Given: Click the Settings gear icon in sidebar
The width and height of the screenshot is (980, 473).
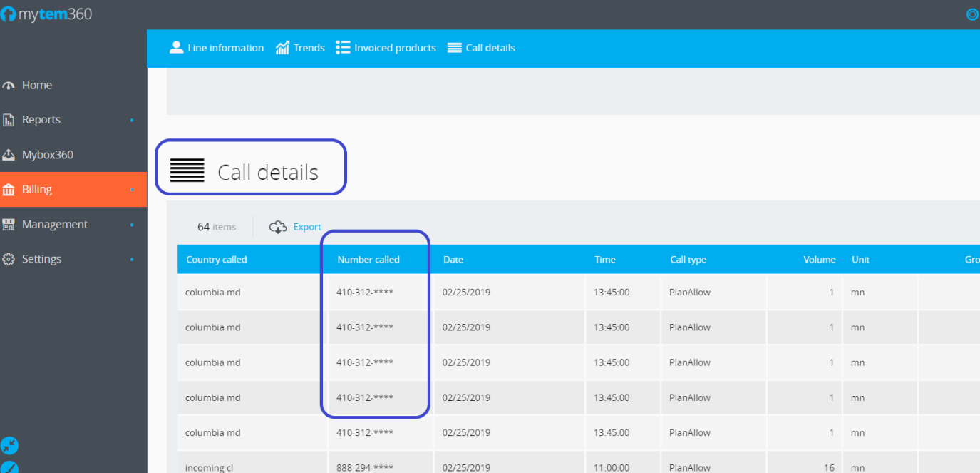Looking at the screenshot, I should click(x=9, y=260).
